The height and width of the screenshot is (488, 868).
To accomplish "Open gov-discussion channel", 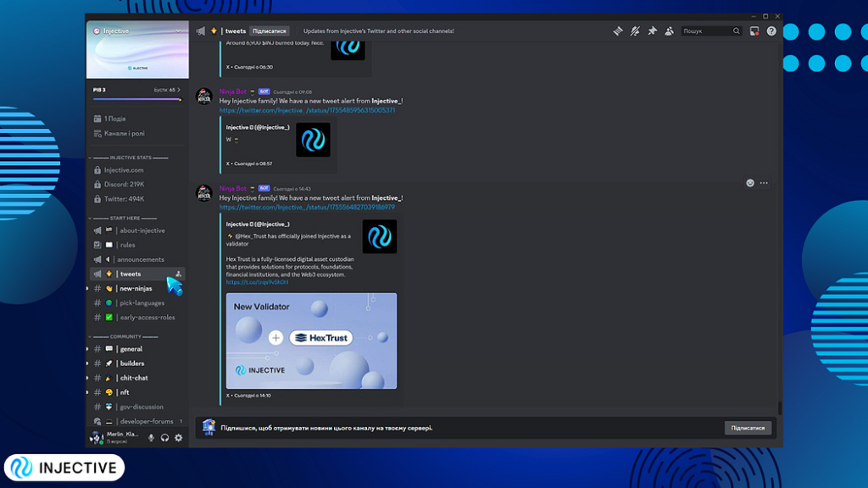I will pos(137,407).
